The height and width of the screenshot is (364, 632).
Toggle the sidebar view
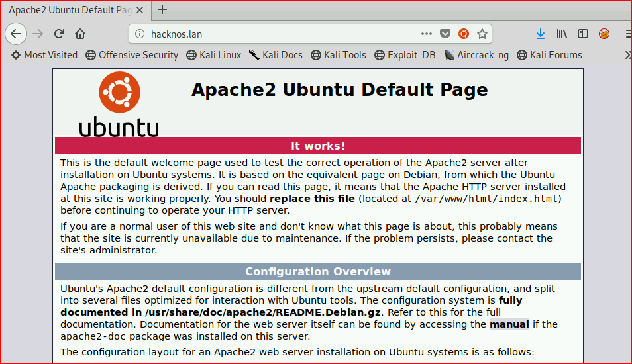click(x=583, y=34)
